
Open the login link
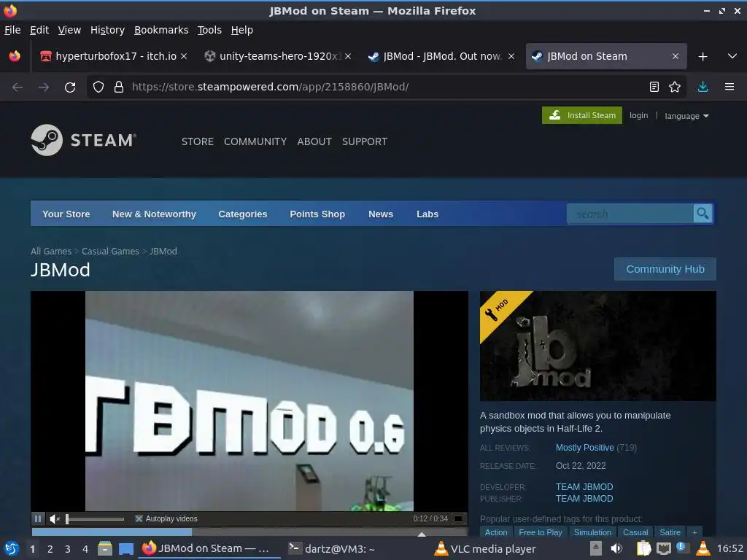(638, 115)
